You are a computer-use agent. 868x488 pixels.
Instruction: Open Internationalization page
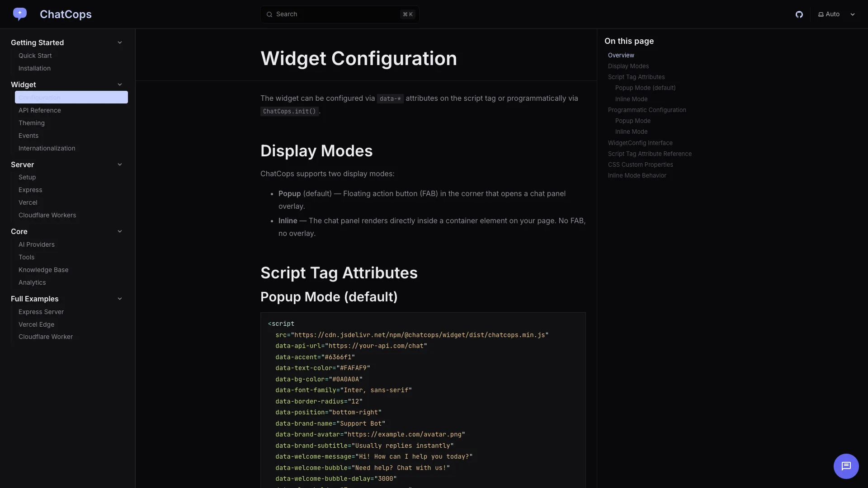[47, 148]
